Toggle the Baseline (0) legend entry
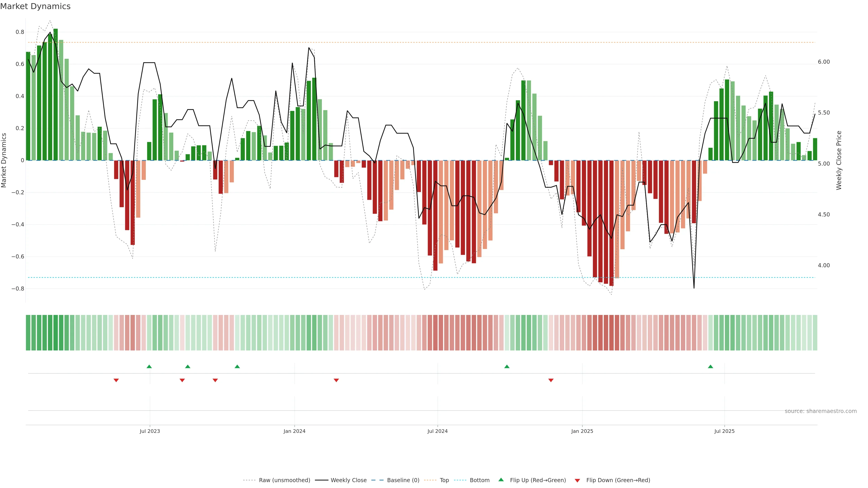 click(x=403, y=480)
